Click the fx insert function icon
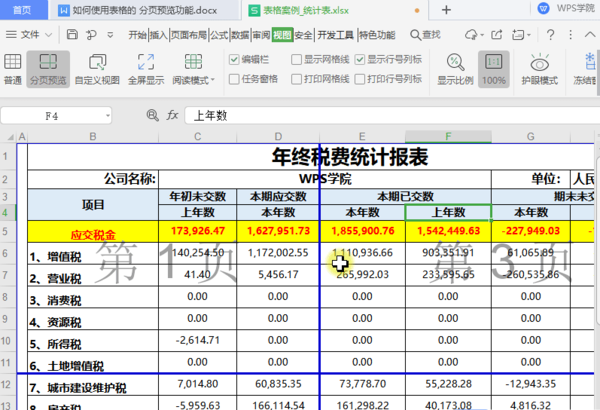 click(172, 116)
